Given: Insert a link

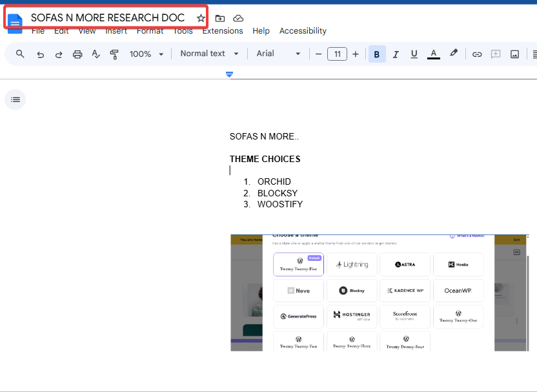Looking at the screenshot, I should point(477,54).
